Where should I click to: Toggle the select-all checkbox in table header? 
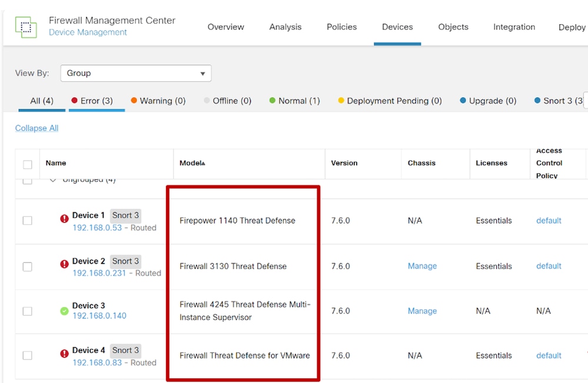(28, 165)
